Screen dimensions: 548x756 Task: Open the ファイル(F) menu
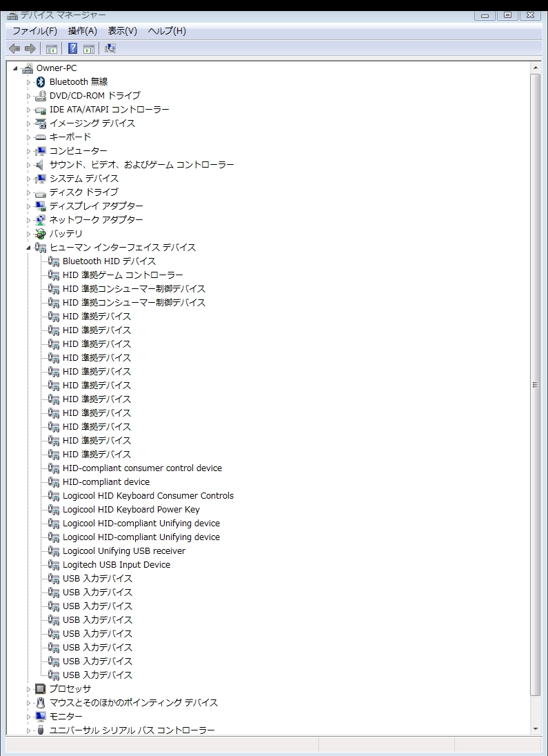(34, 31)
